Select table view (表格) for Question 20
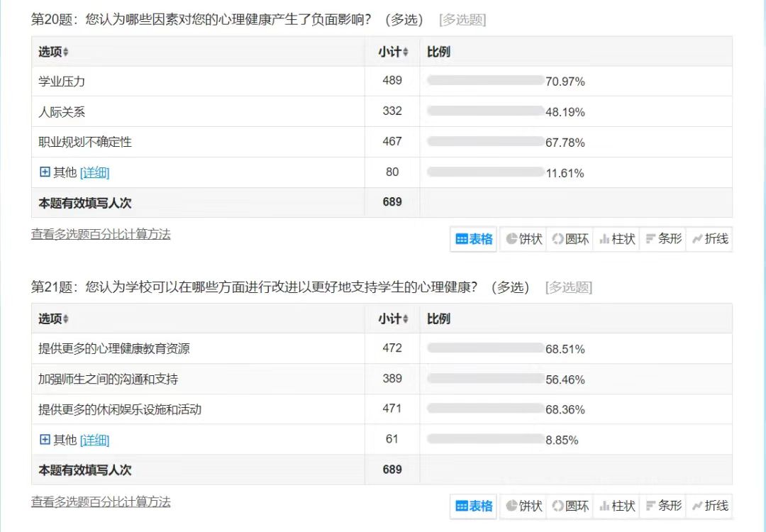Image resolution: width=766 pixels, height=532 pixels. coord(474,239)
